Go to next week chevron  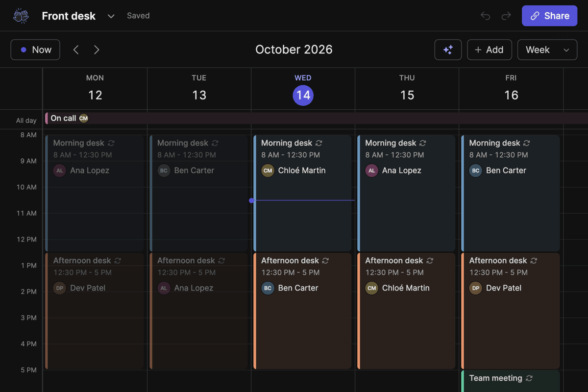coord(97,49)
